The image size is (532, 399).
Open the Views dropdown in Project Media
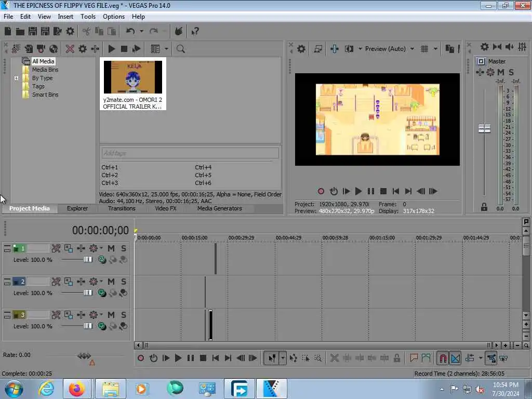coord(167,49)
